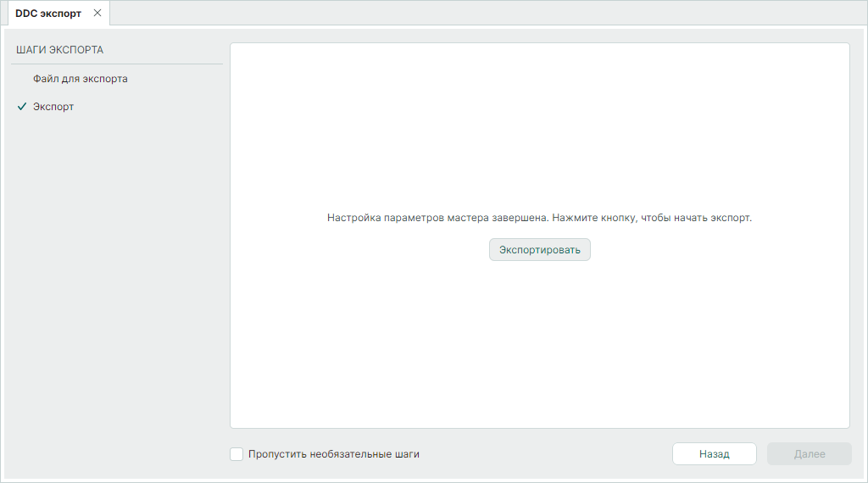Open the Файл для экспорта step

pos(81,79)
